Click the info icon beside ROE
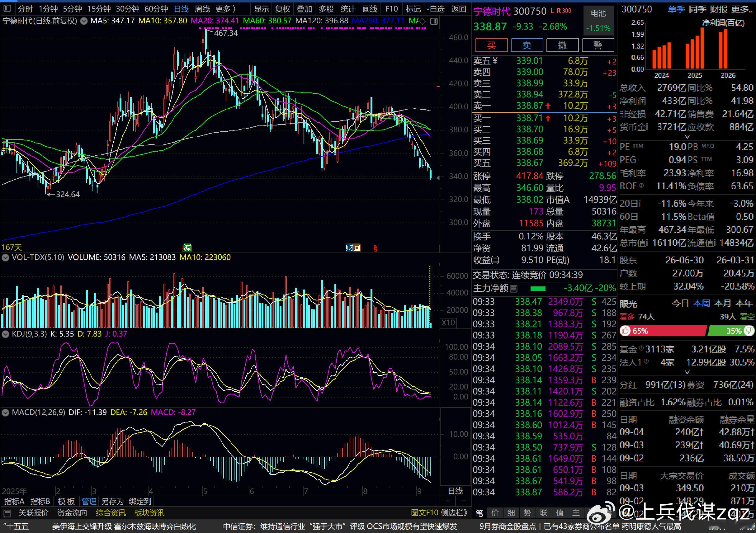This screenshot has width=756, height=533. pyautogui.click(x=641, y=186)
